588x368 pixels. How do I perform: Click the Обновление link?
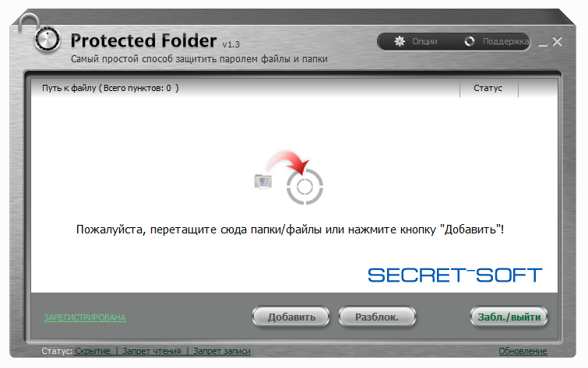point(523,351)
